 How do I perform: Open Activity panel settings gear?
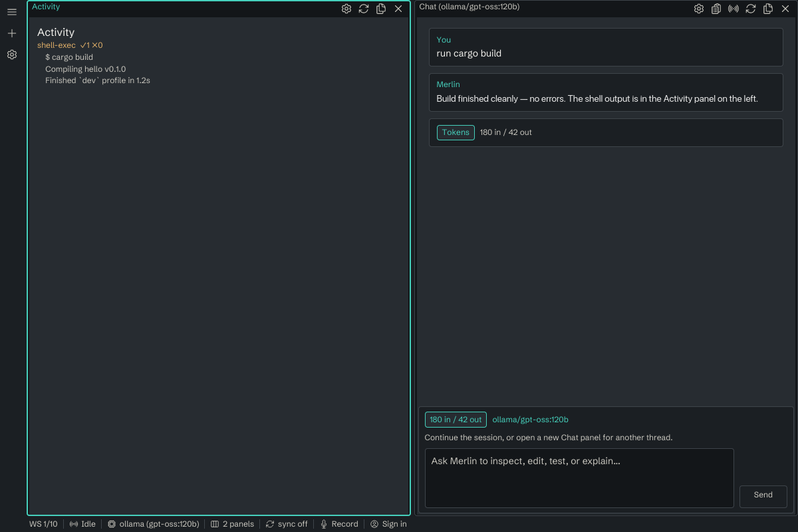[346, 9]
